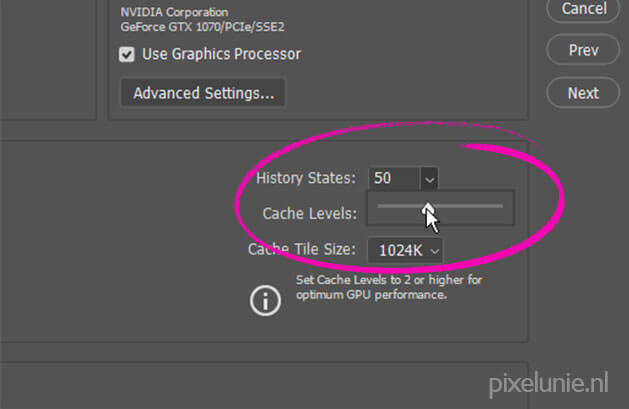Expand the Cache Tile Size 1024K dropdown

click(x=405, y=251)
